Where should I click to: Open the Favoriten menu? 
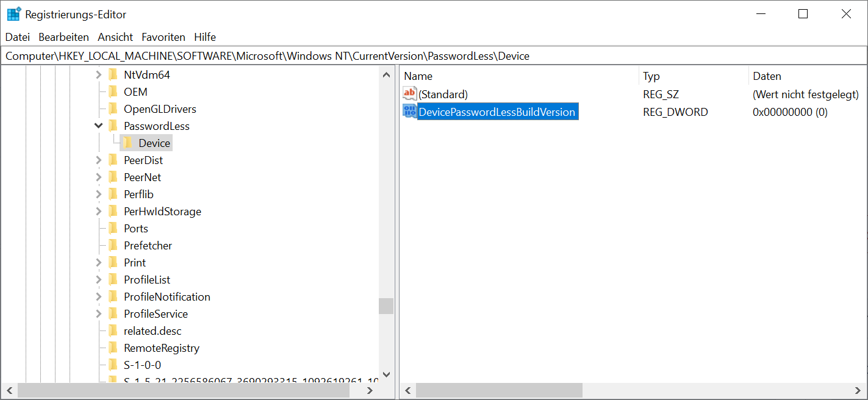pyautogui.click(x=163, y=37)
